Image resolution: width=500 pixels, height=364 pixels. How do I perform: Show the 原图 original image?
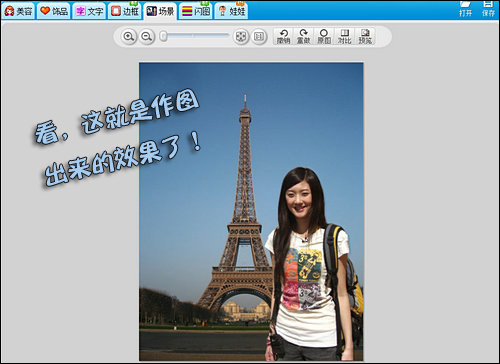pos(324,36)
